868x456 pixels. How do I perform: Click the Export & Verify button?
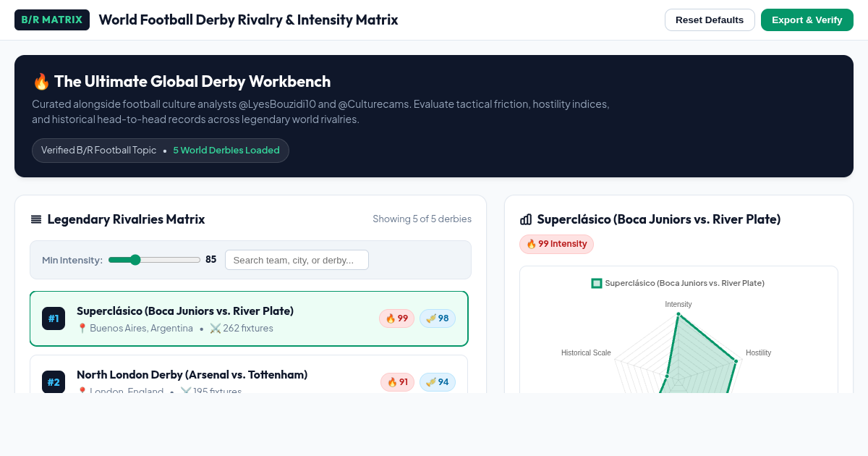(807, 20)
